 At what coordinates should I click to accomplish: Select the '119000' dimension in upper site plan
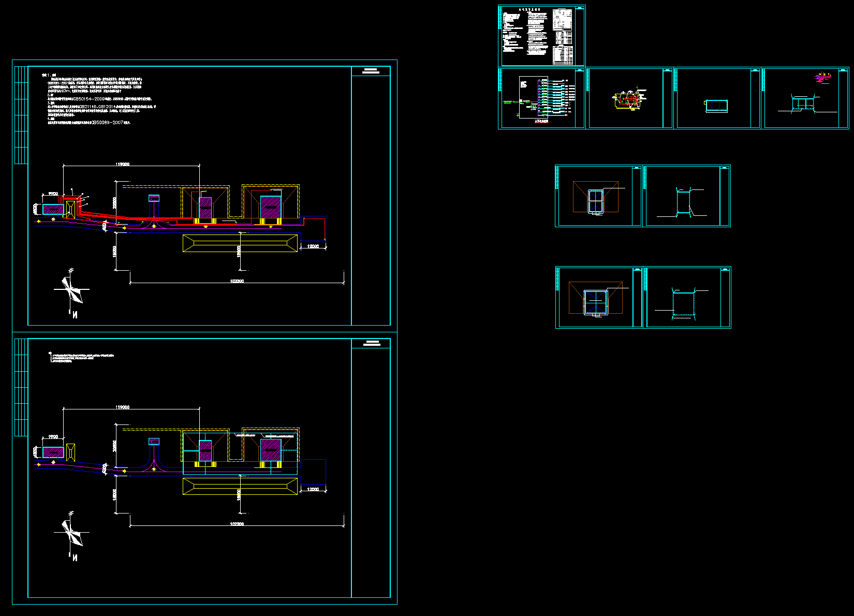pyautogui.click(x=122, y=164)
